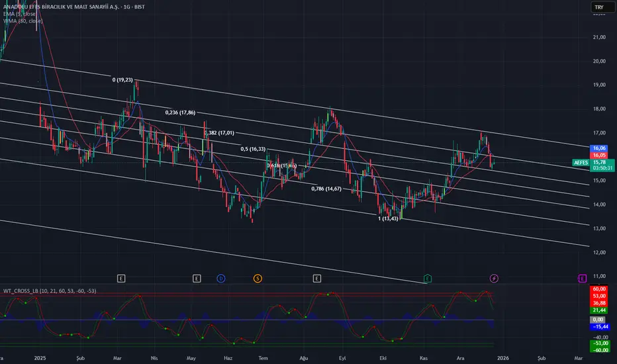
Task: Click the 14,00 price axis label
Action: pyautogui.click(x=599, y=205)
